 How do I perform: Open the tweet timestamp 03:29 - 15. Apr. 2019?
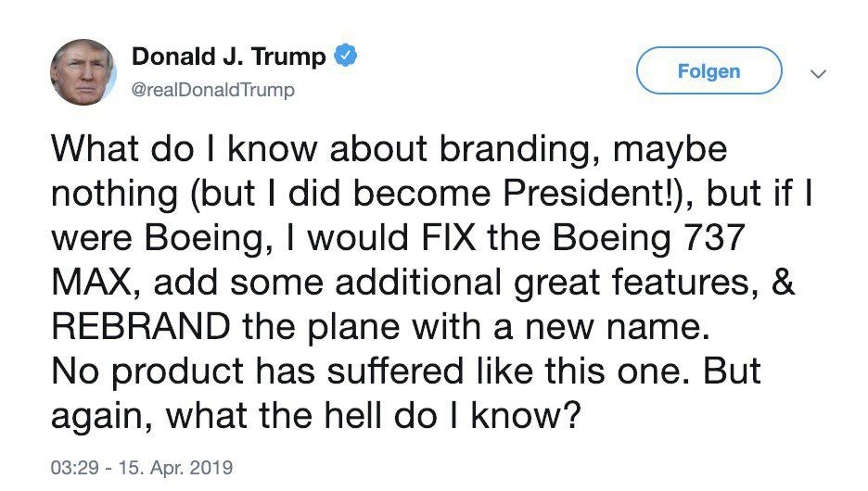pyautogui.click(x=142, y=465)
